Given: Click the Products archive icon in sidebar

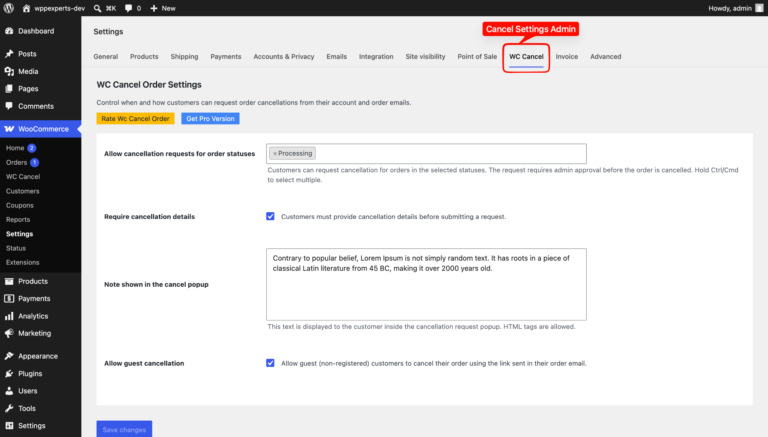Looking at the screenshot, I should (x=9, y=281).
